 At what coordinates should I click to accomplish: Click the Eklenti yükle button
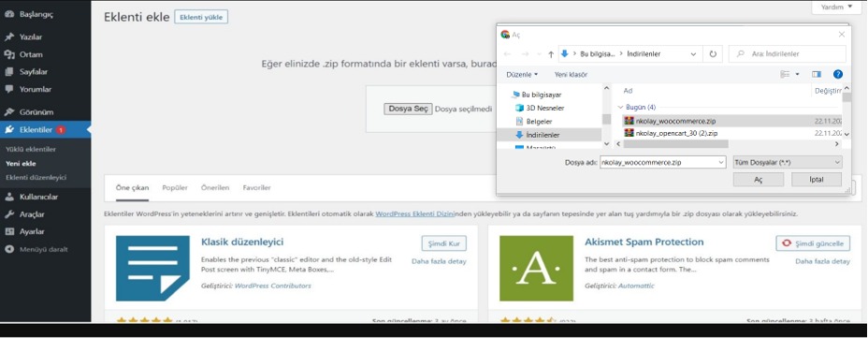pos(201,17)
